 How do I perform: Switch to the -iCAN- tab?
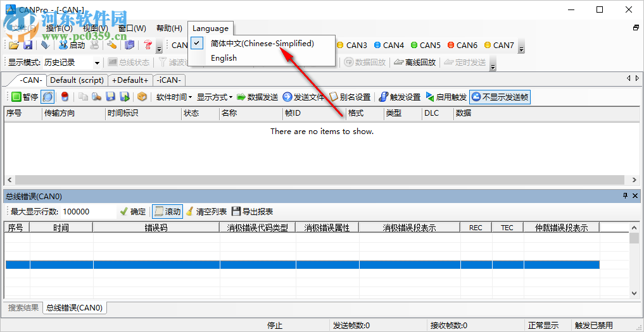169,80
